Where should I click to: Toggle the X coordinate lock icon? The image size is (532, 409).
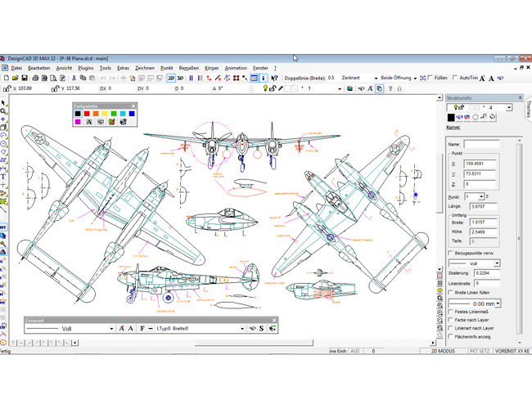point(7,88)
